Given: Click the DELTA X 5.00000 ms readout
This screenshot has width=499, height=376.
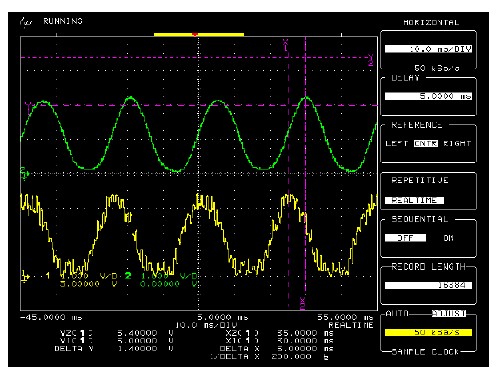Looking at the screenshot, I should (276, 349).
